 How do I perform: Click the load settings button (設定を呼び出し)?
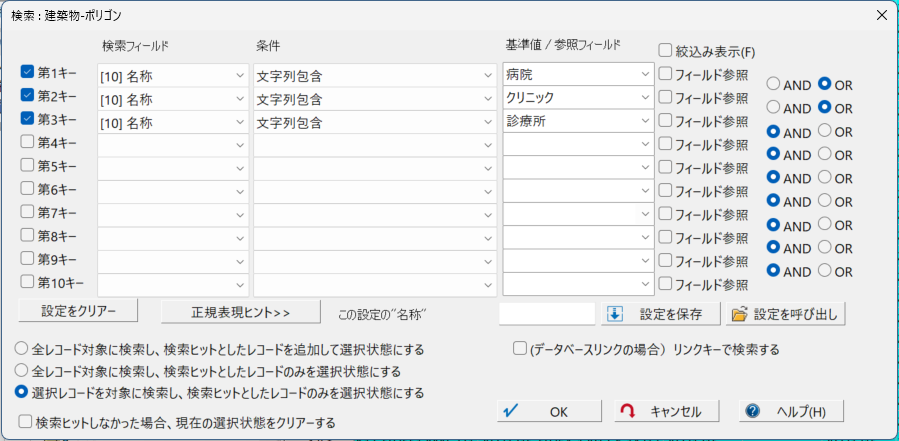pos(785,313)
